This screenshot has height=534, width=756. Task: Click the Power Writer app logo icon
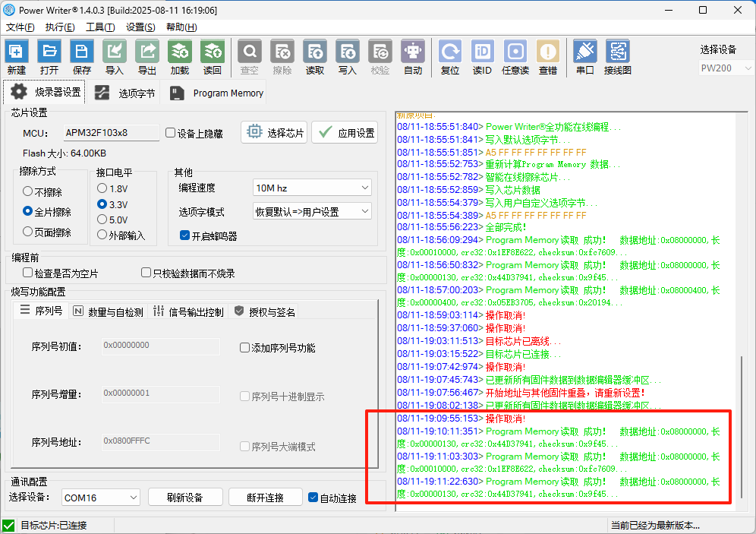(9, 10)
